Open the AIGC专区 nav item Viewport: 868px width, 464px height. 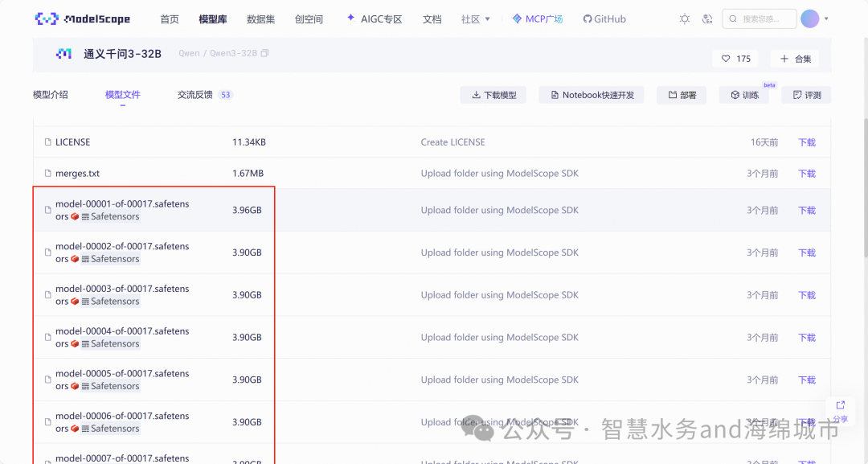pos(375,18)
